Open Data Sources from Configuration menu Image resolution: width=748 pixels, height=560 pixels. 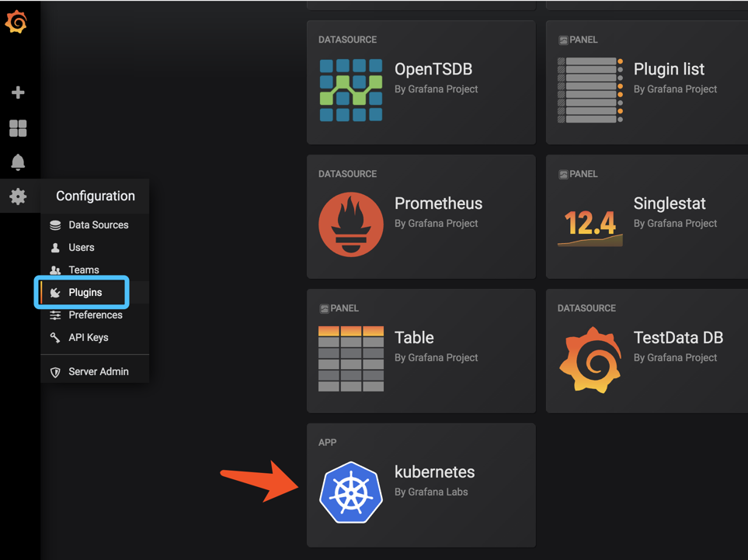[99, 224]
